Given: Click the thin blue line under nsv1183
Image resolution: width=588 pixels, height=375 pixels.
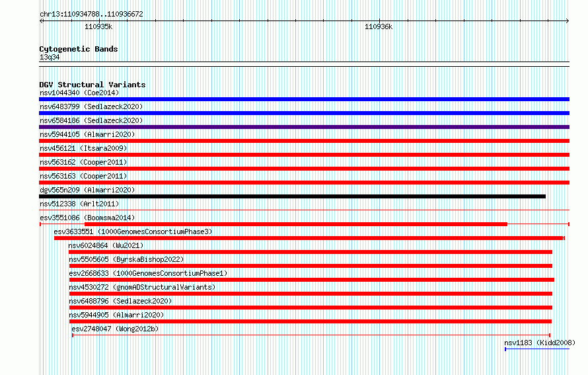Looking at the screenshot, I should coord(537,349).
